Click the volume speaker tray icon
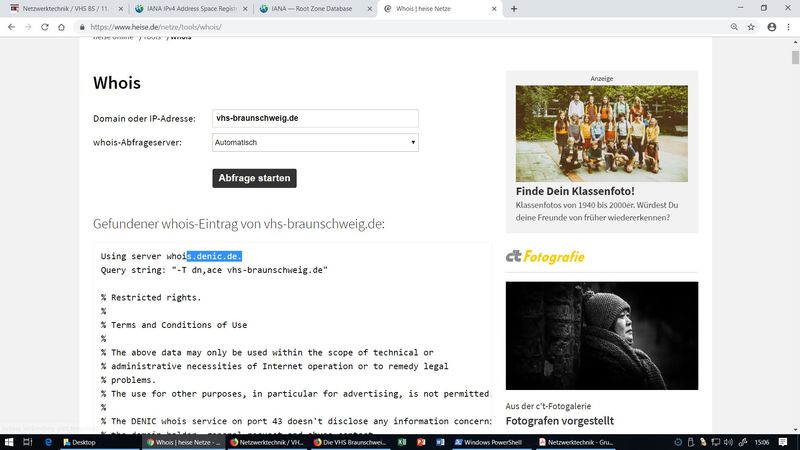 729,442
